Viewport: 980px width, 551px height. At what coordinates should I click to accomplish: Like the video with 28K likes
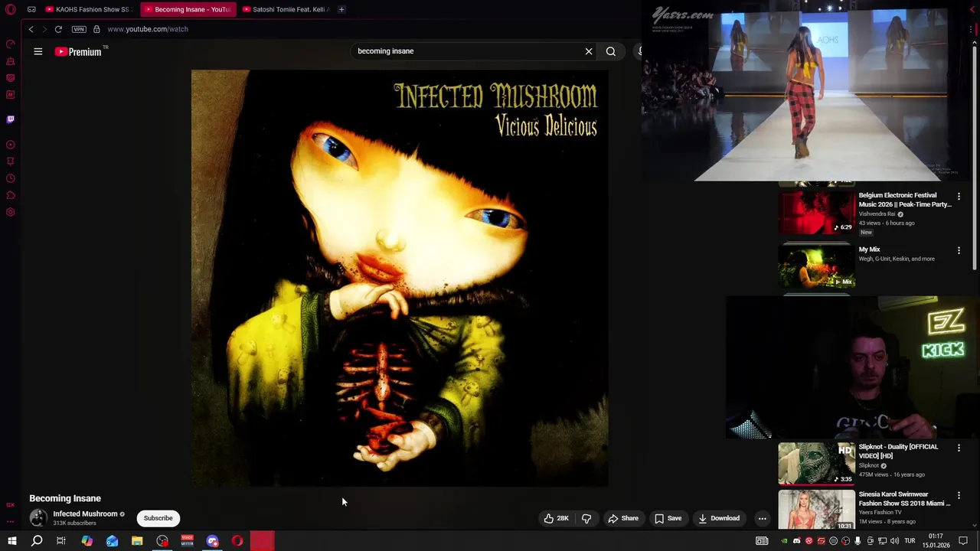[x=557, y=518]
